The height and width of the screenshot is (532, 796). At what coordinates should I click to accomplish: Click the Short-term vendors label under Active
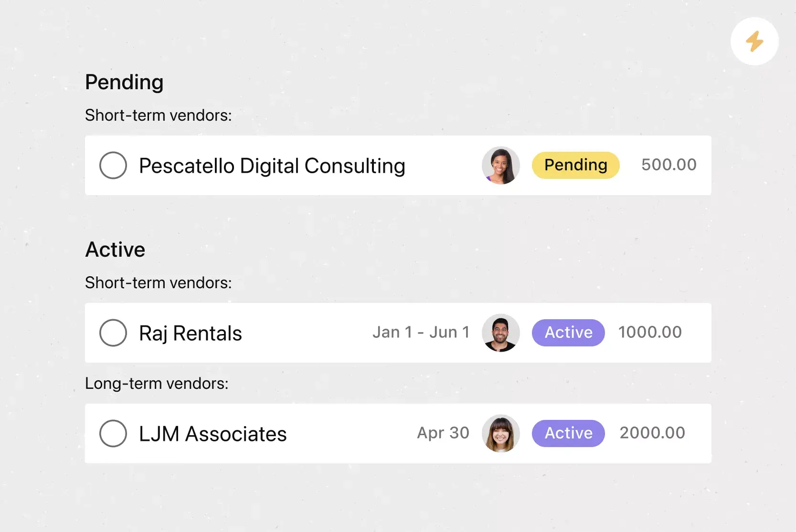158,282
